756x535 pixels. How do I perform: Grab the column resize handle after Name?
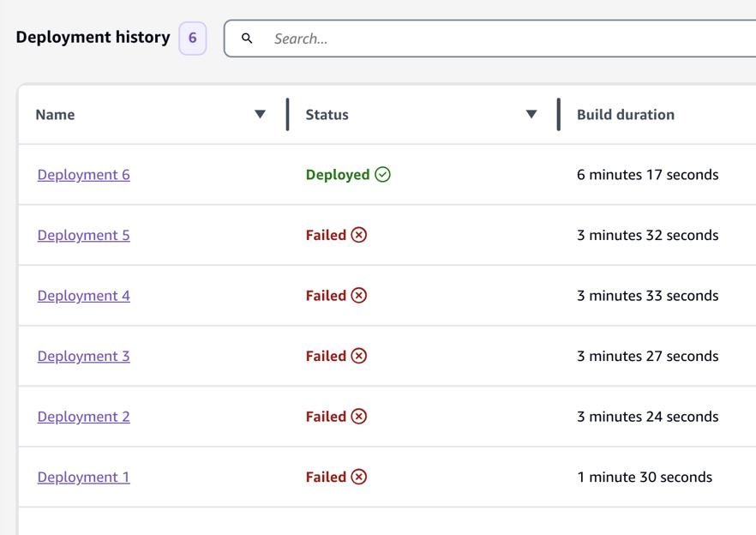(x=287, y=114)
